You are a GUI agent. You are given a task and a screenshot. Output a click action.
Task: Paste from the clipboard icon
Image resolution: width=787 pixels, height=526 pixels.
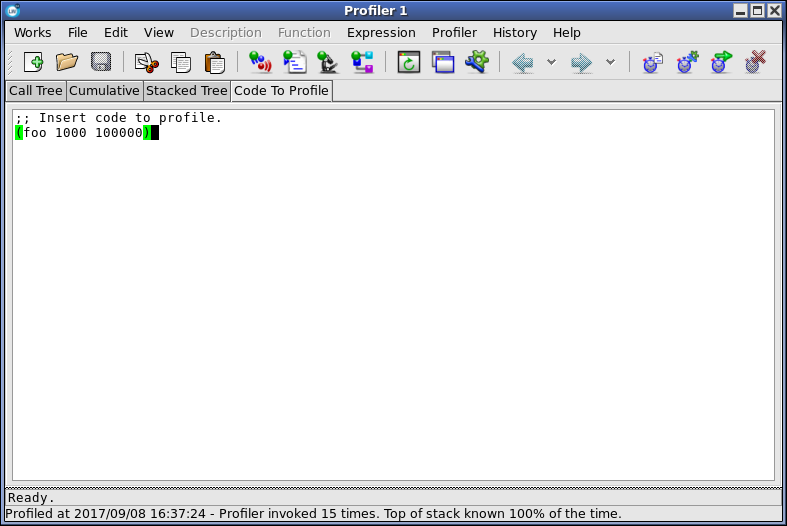[x=215, y=63]
